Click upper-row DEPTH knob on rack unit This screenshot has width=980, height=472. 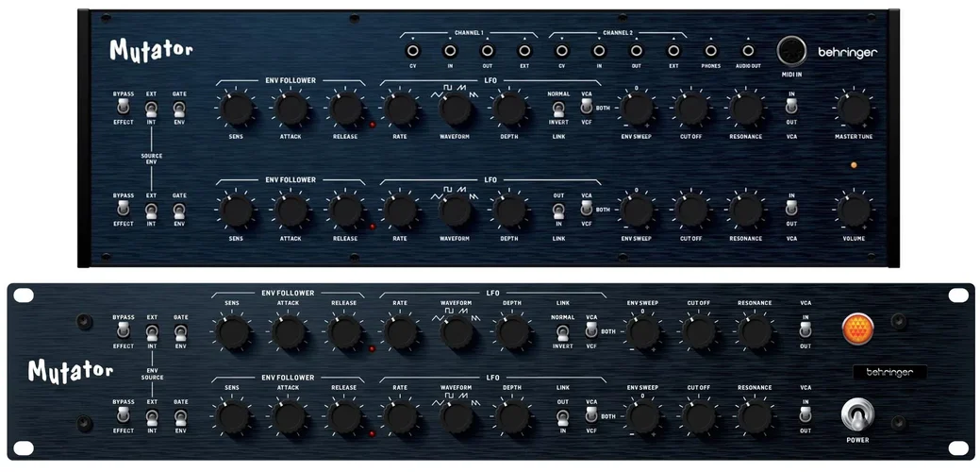(513, 332)
